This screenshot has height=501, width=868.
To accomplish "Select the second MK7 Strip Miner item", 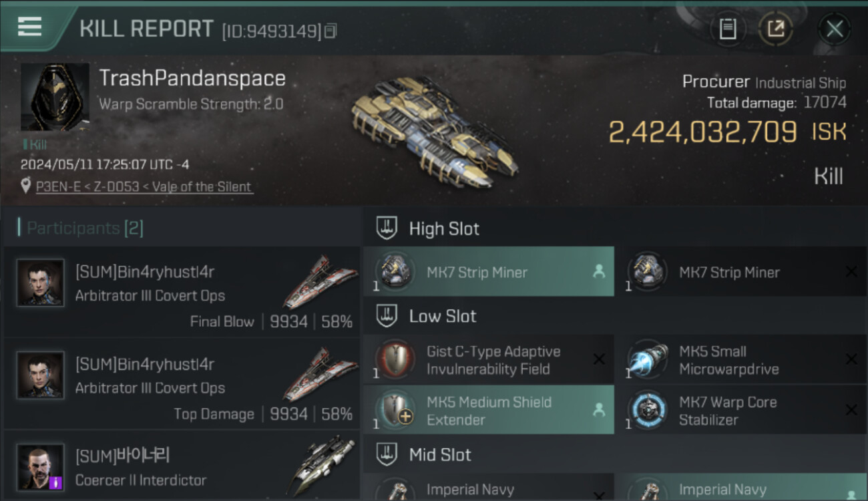I will 740,272.
